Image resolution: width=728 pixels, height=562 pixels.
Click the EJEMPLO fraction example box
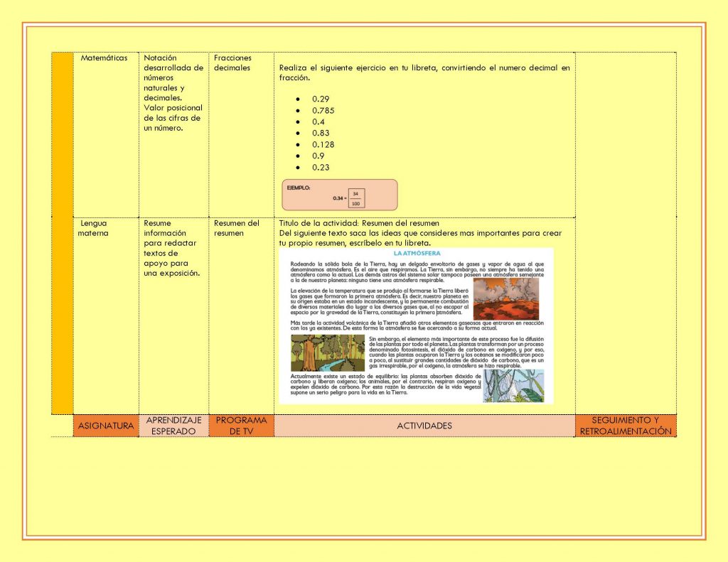point(340,195)
